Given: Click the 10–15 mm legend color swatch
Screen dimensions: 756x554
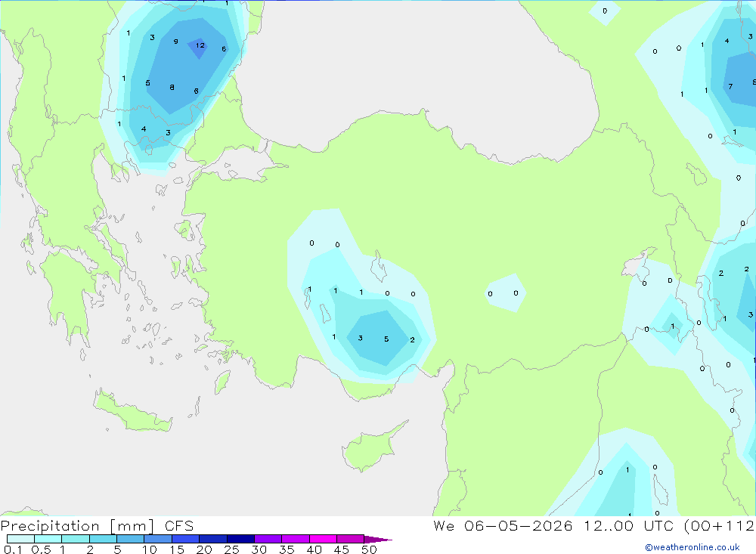Looking at the screenshot, I should click(x=158, y=539).
